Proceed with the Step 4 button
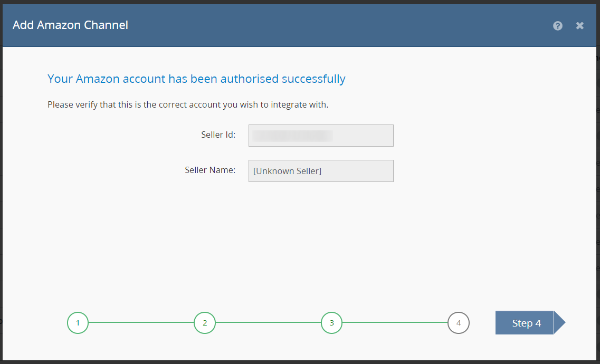The width and height of the screenshot is (600, 364). (530, 323)
